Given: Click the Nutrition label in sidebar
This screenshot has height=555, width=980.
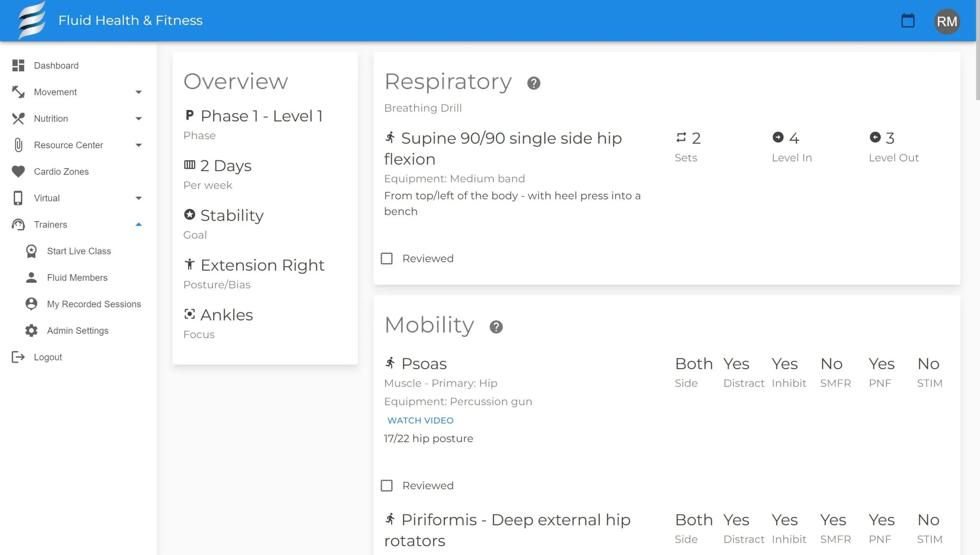Looking at the screenshot, I should 51,118.
